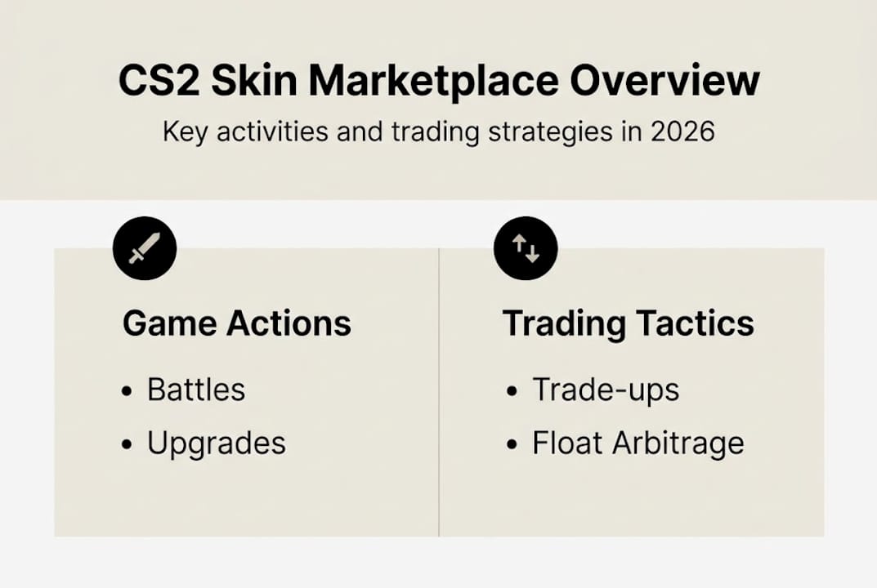Click the bullet point beside Battles

pos(127,392)
